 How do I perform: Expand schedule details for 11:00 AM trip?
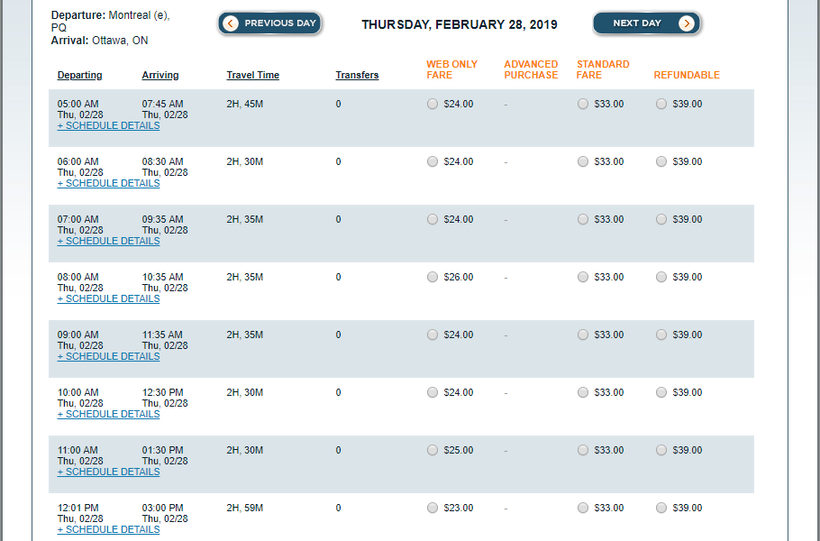(x=108, y=472)
